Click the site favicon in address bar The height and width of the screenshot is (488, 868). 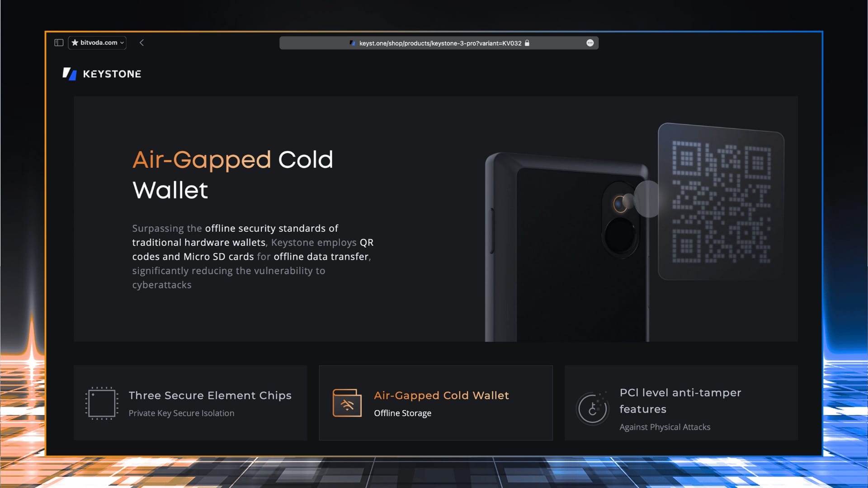click(x=352, y=43)
